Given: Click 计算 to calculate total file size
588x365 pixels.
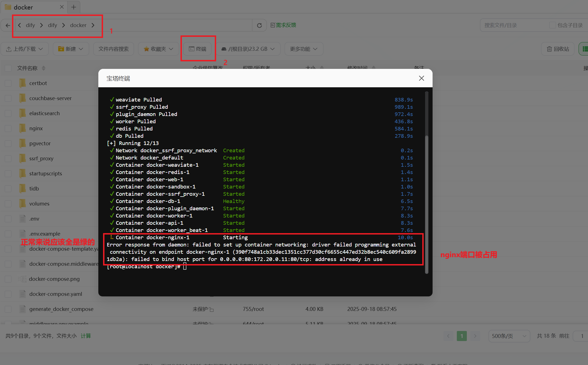Looking at the screenshot, I should [86, 336].
